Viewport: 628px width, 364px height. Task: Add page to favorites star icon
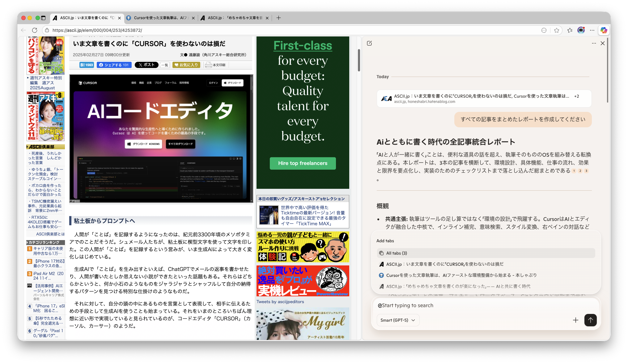click(x=557, y=30)
